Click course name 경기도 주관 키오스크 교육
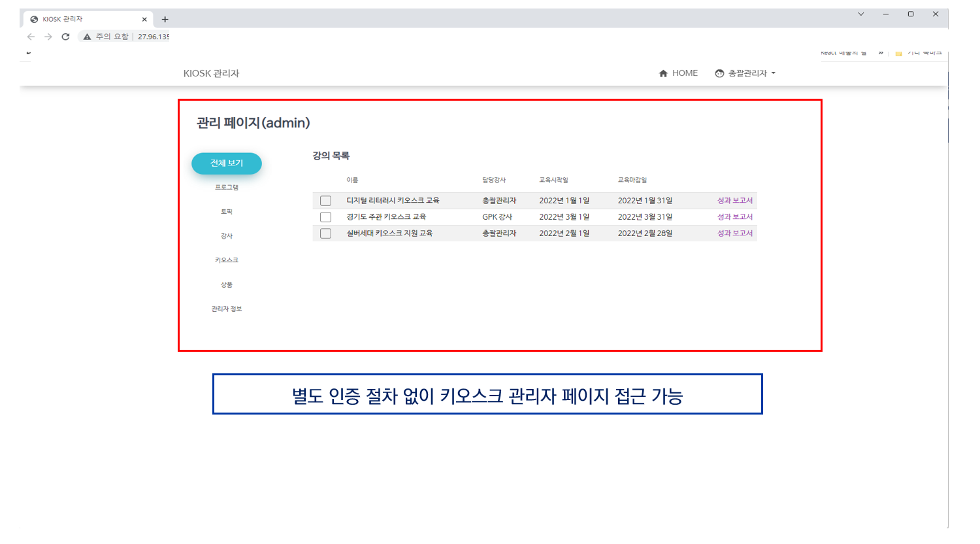The height and width of the screenshot is (544, 980). [386, 217]
